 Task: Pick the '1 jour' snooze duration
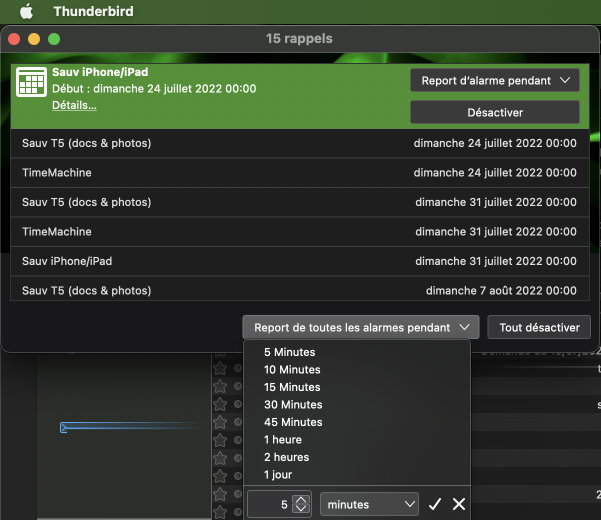coord(278,475)
